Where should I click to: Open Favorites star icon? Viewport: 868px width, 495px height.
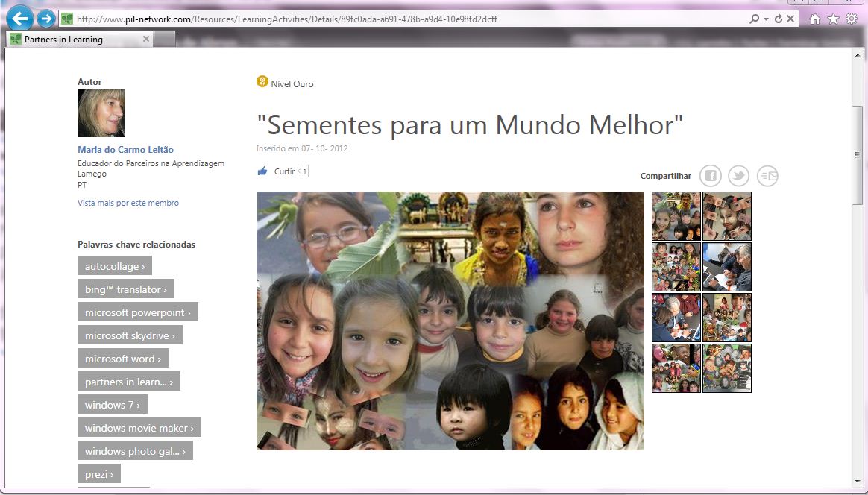pos(833,19)
